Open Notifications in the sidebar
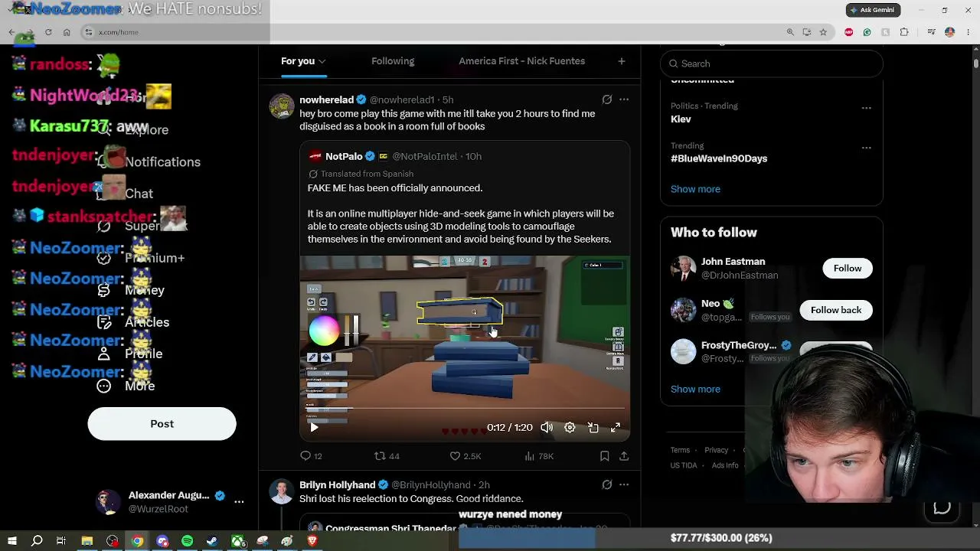 click(150, 162)
